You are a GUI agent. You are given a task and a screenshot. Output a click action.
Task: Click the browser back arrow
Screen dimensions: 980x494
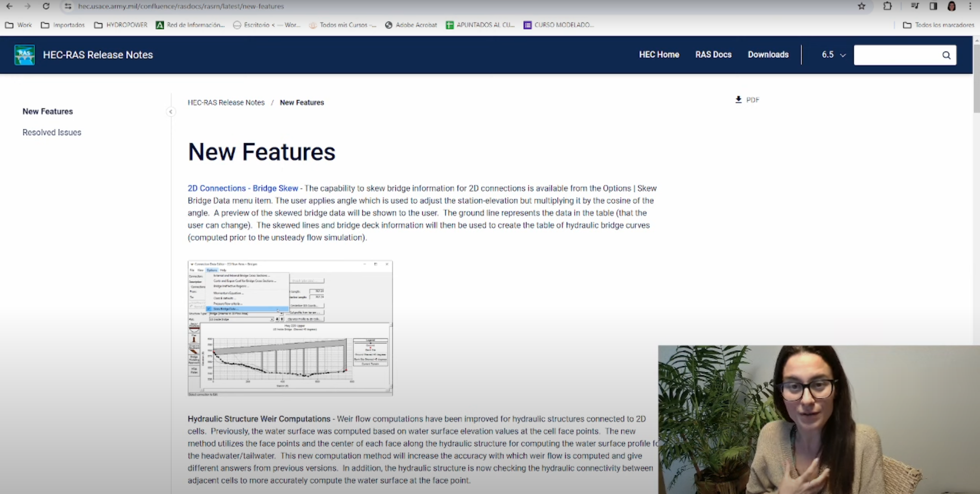(9, 6)
